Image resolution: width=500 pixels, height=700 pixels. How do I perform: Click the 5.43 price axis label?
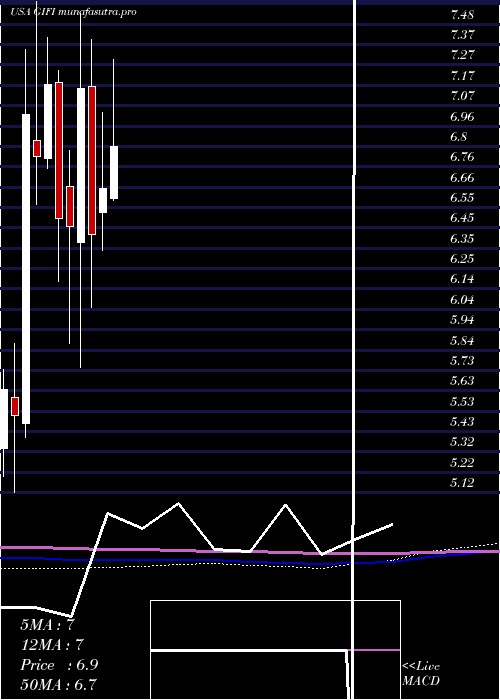(462, 422)
